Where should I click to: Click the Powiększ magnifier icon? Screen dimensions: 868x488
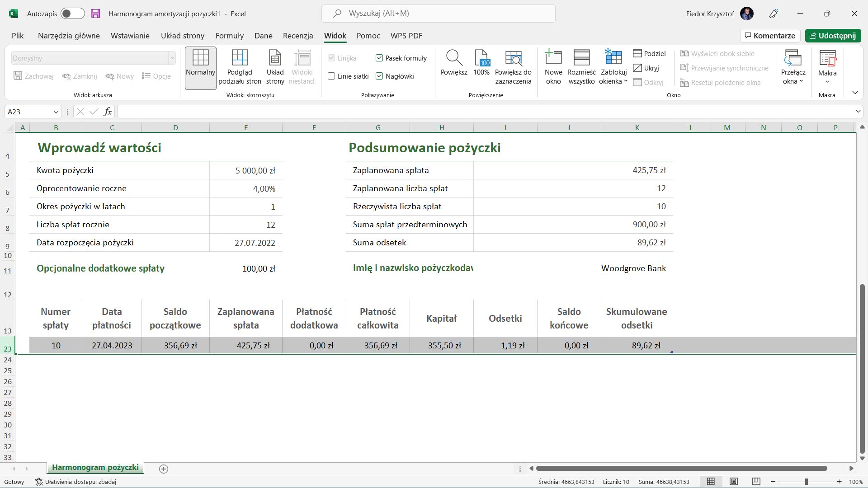click(x=454, y=59)
